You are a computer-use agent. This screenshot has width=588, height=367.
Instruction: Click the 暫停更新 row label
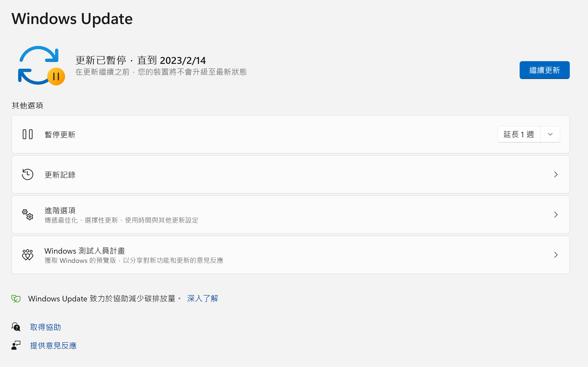click(60, 135)
